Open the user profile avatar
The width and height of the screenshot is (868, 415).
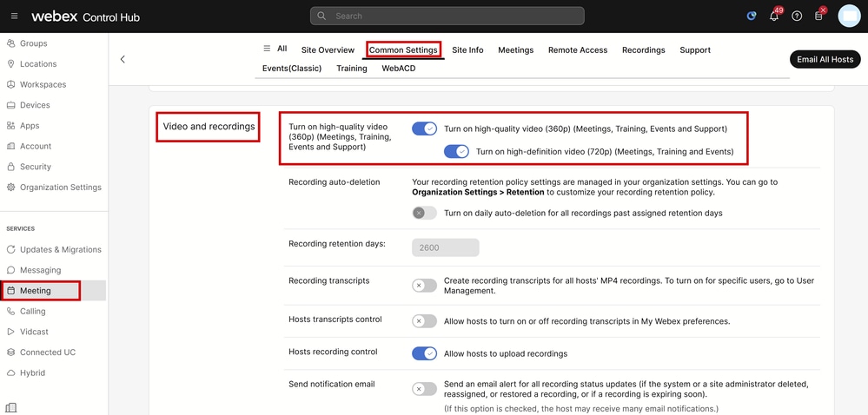click(849, 16)
